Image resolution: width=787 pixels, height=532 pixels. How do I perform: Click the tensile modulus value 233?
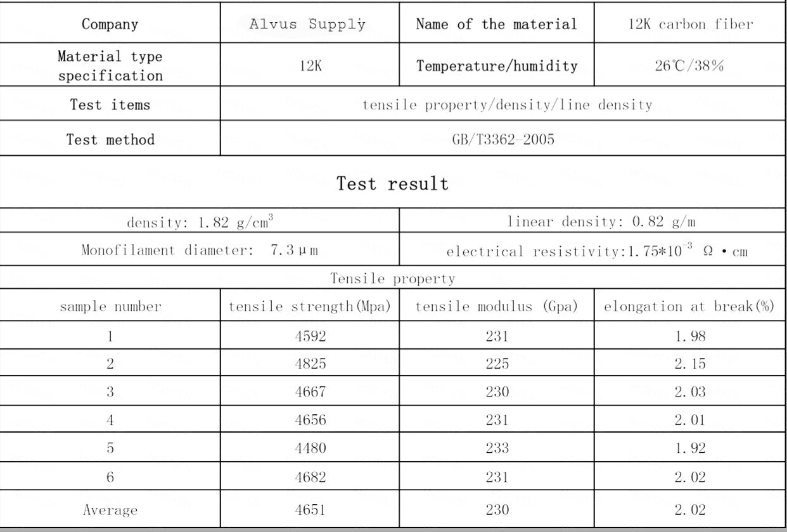coord(497,448)
